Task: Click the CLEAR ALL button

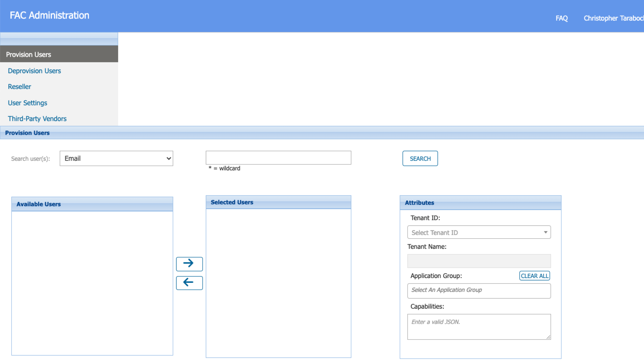Action: (534, 276)
